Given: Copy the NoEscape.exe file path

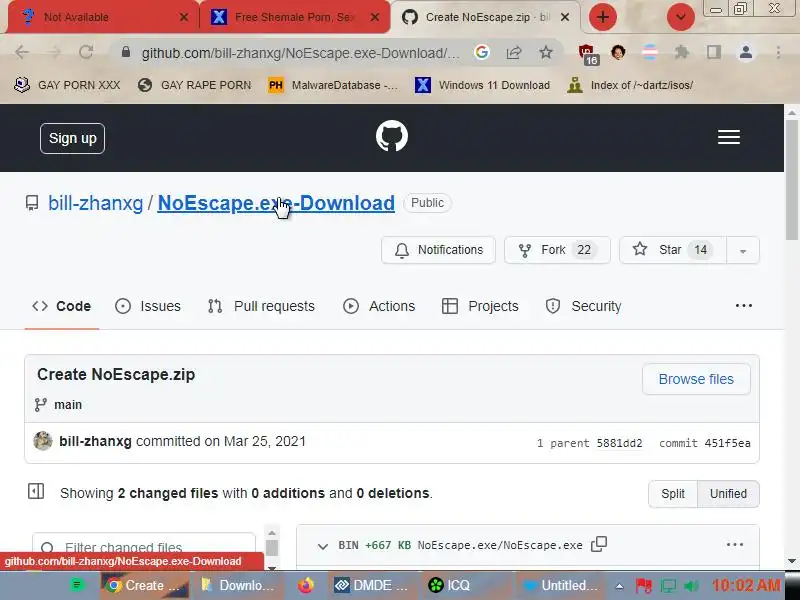Looking at the screenshot, I should click(x=599, y=544).
